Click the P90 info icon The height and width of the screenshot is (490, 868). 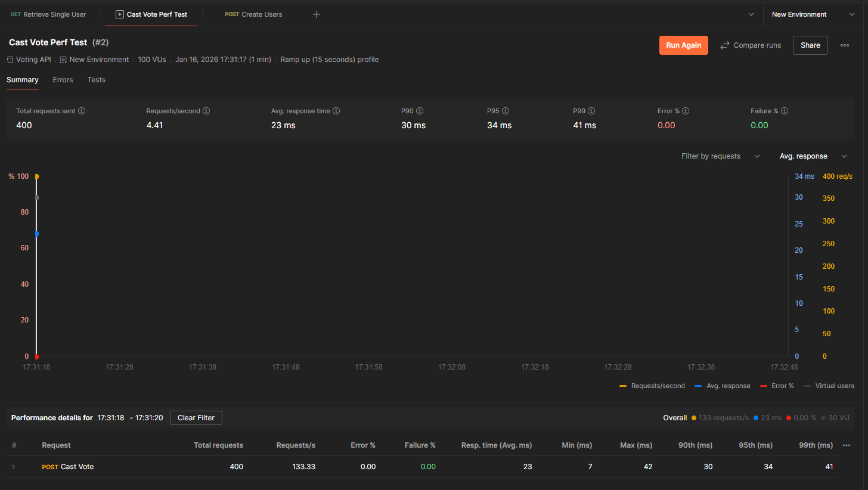420,111
